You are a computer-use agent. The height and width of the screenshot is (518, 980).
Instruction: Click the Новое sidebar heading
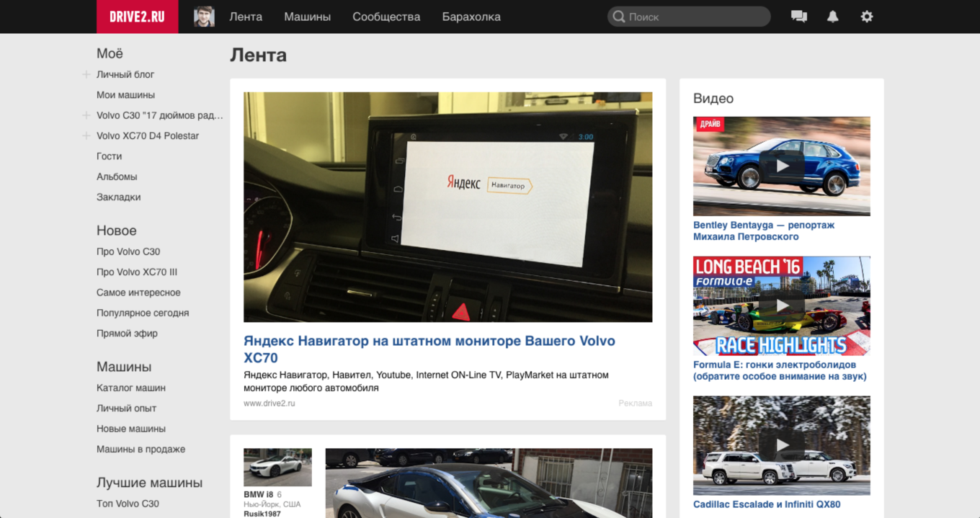coord(117,231)
